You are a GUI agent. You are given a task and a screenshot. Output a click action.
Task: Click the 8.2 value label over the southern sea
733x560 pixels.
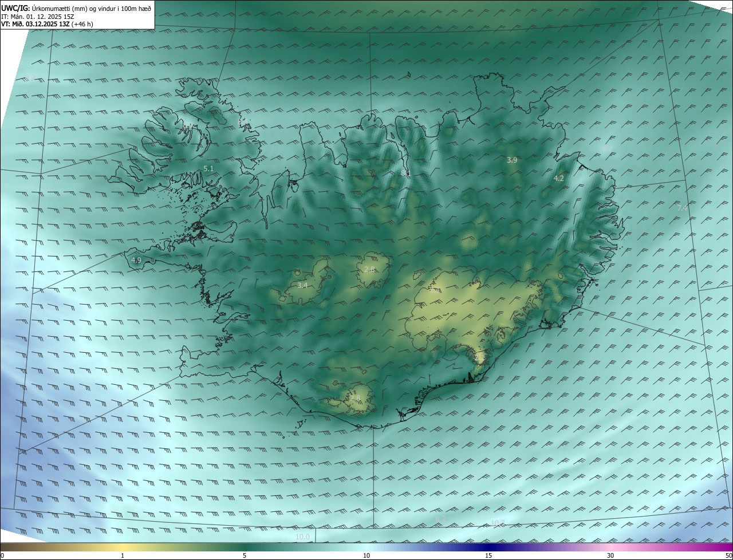click(440, 518)
